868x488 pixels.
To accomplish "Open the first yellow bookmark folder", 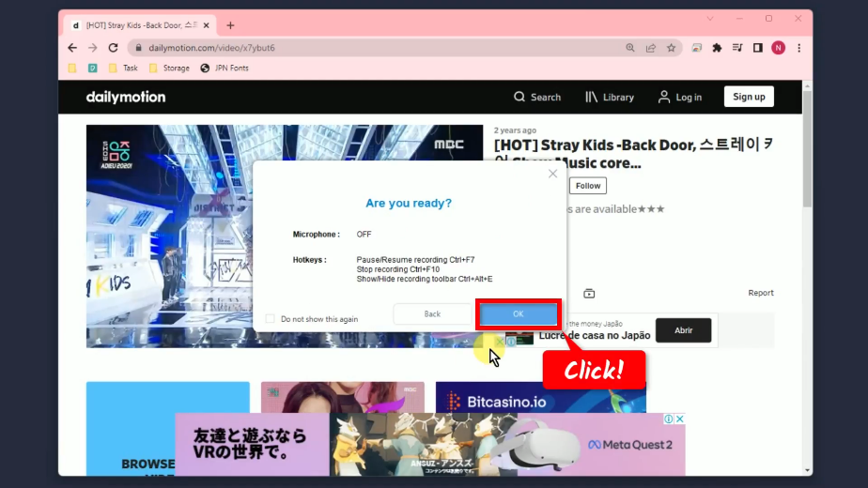I will tap(72, 69).
